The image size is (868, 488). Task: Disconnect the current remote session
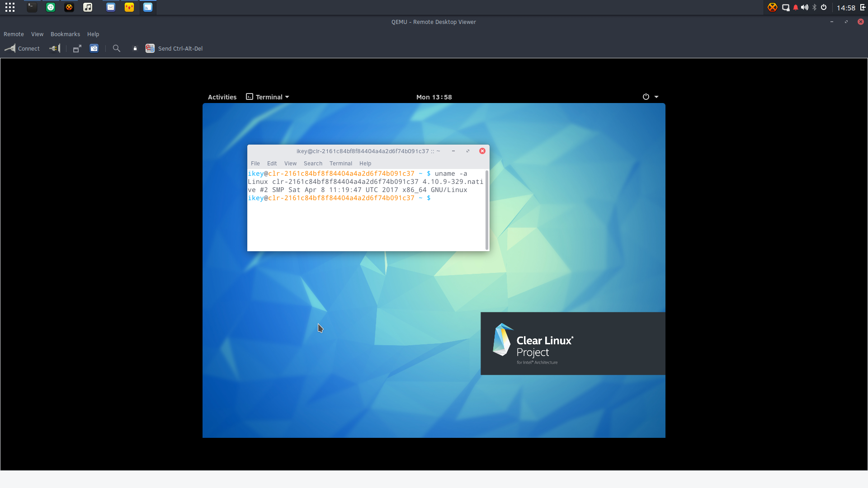(x=55, y=48)
